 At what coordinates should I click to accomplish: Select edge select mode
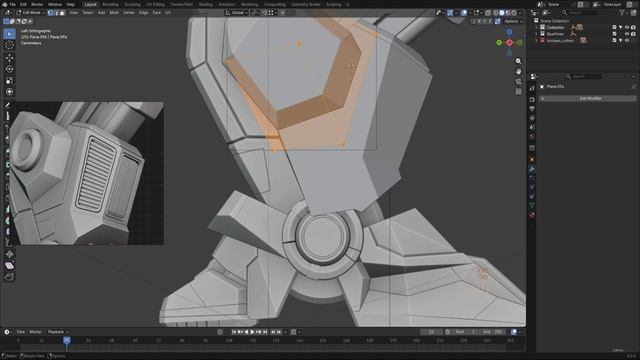tap(56, 13)
